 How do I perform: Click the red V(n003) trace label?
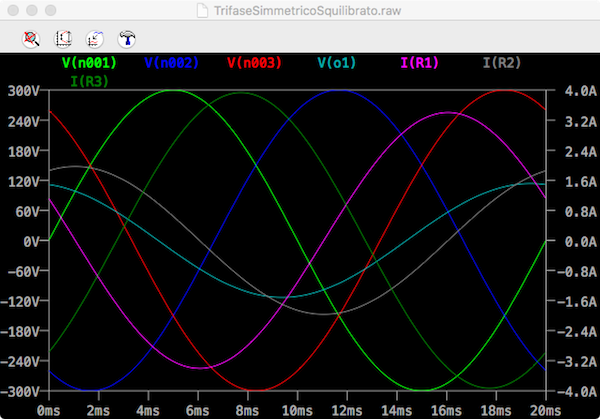coord(255,63)
